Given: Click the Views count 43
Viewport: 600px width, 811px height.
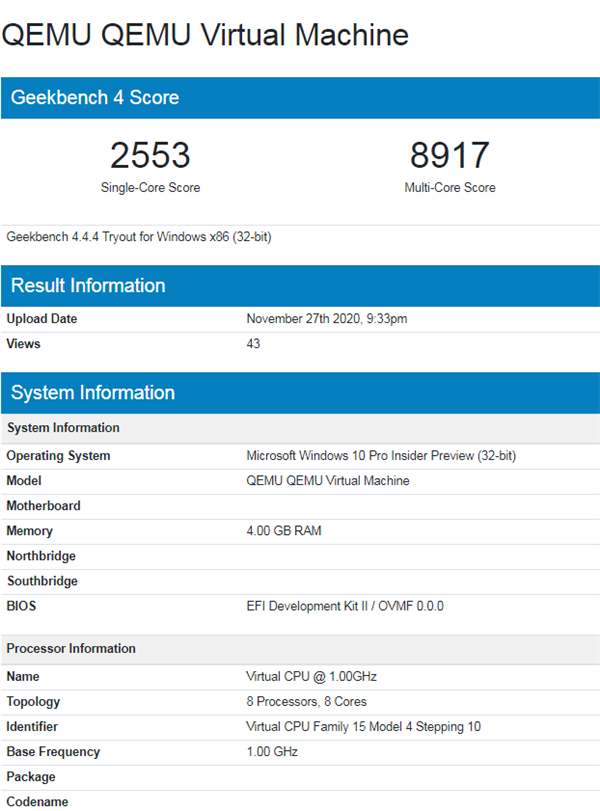Looking at the screenshot, I should [x=253, y=344].
